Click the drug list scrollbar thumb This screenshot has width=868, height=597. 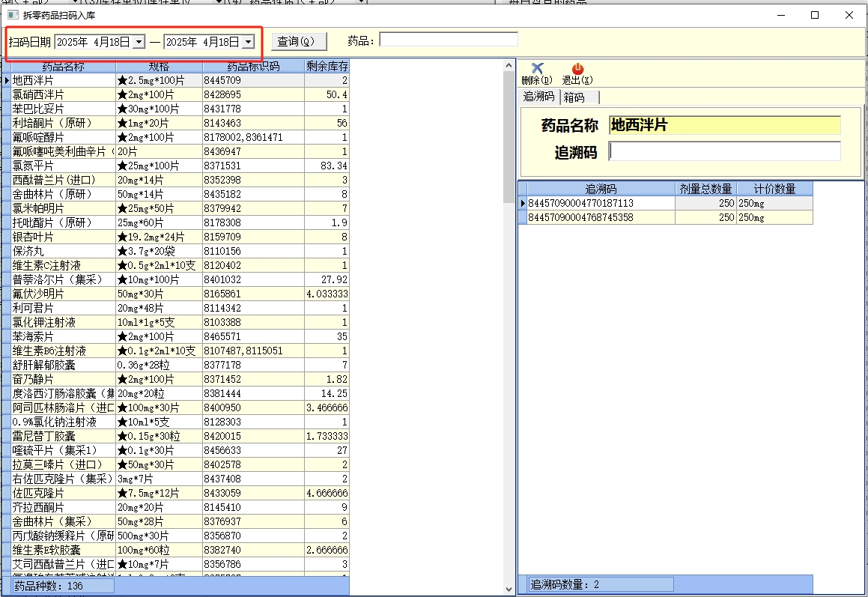coord(509,137)
